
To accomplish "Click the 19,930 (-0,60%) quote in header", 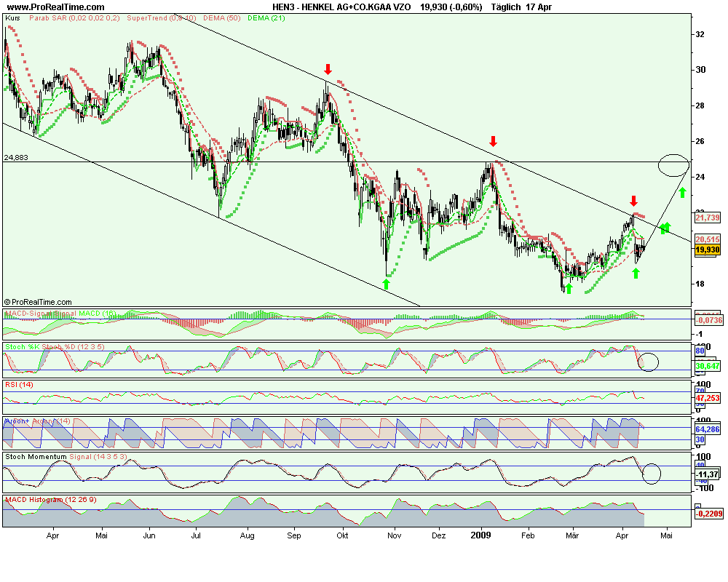I will 451,7.
